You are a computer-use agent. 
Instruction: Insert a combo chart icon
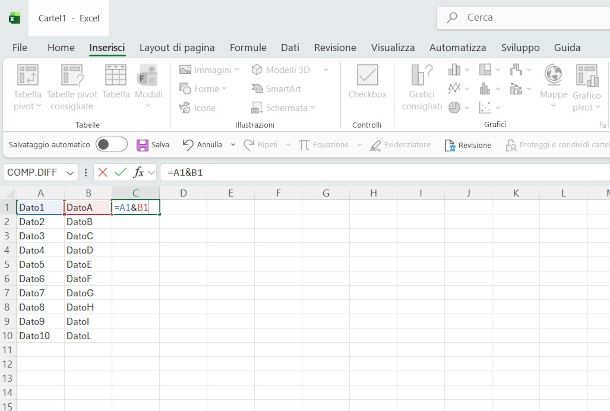pyautogui.click(x=516, y=89)
